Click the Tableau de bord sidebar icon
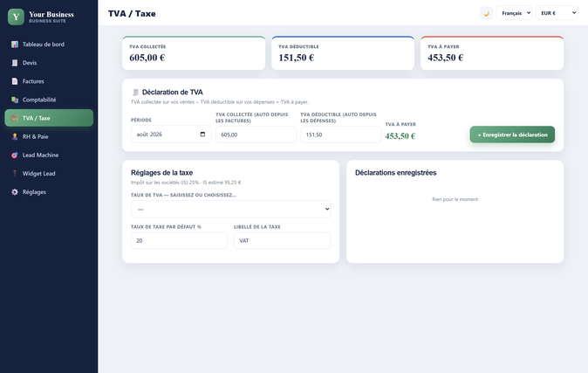 [15, 45]
